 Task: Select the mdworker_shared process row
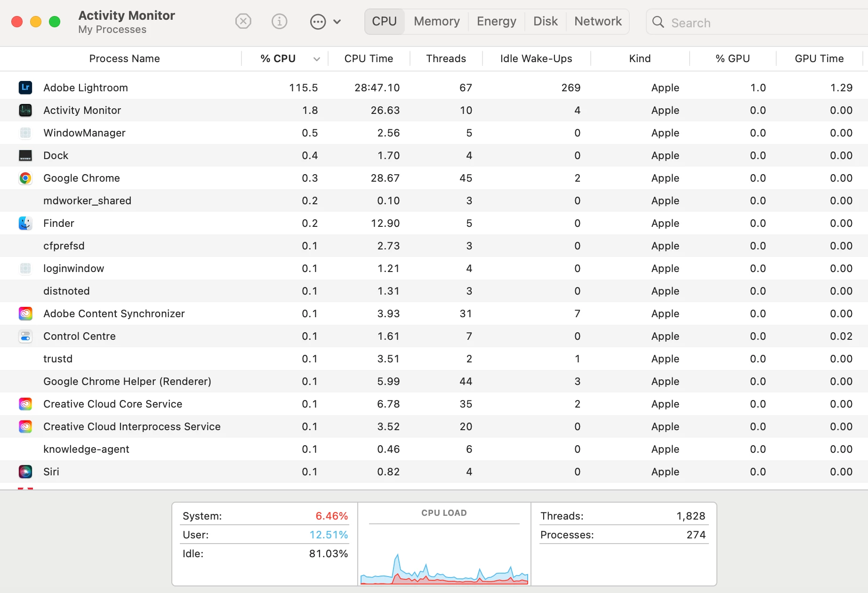tap(434, 200)
